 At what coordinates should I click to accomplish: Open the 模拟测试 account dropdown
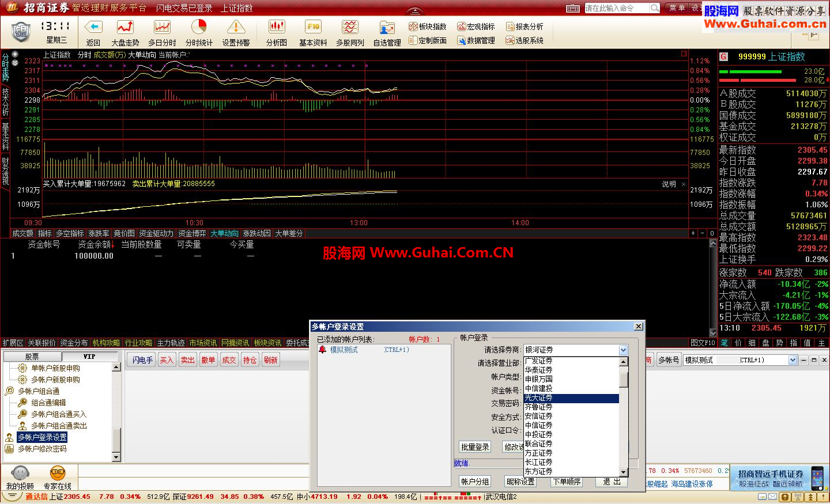(793, 360)
